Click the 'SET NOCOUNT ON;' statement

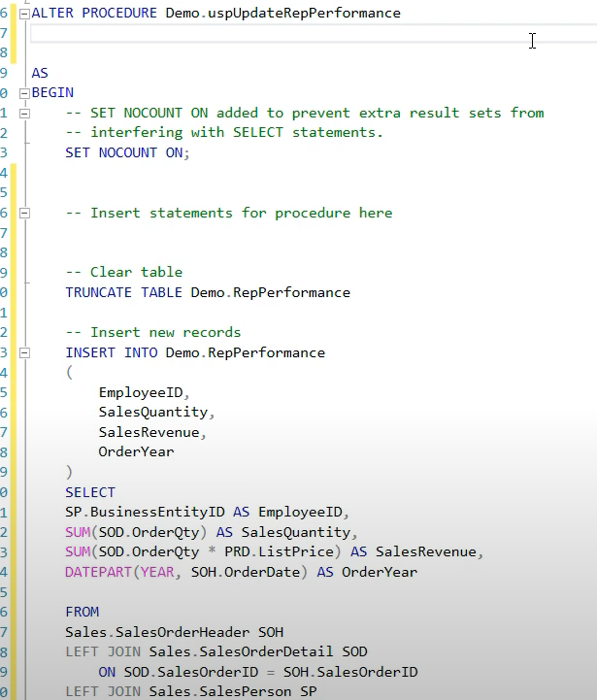[x=128, y=152]
